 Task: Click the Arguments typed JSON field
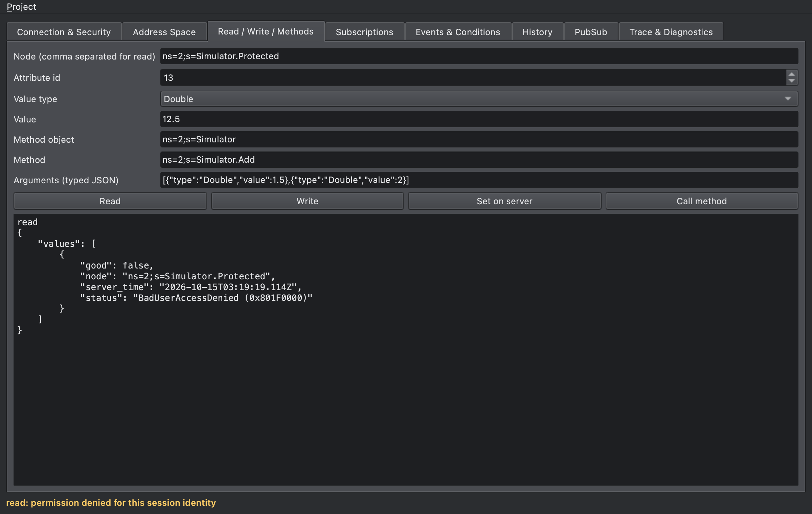tap(479, 180)
